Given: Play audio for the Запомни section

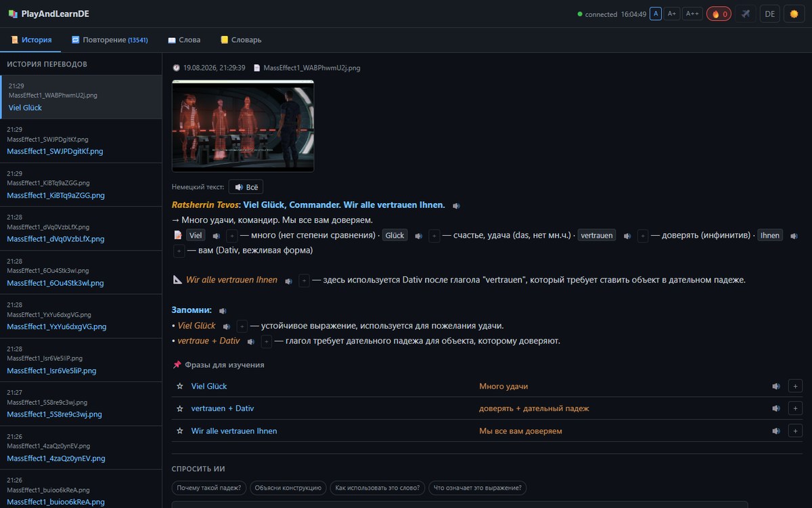Looking at the screenshot, I should click(223, 310).
